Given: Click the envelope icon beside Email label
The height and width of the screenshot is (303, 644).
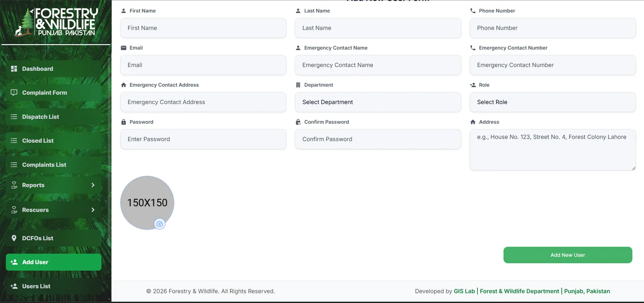Looking at the screenshot, I should point(124,48).
